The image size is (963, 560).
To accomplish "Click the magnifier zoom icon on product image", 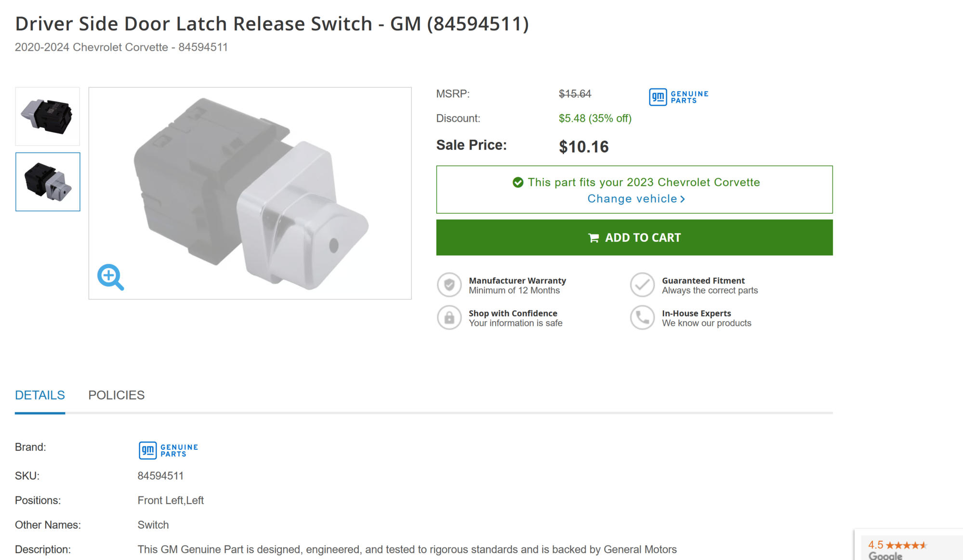I will coord(110,277).
